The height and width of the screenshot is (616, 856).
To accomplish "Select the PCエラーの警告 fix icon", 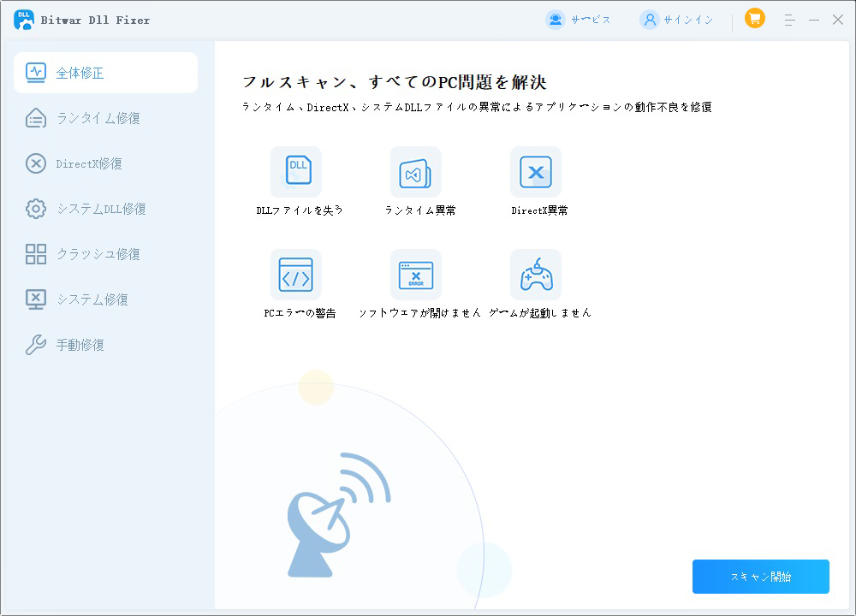I will tap(296, 275).
